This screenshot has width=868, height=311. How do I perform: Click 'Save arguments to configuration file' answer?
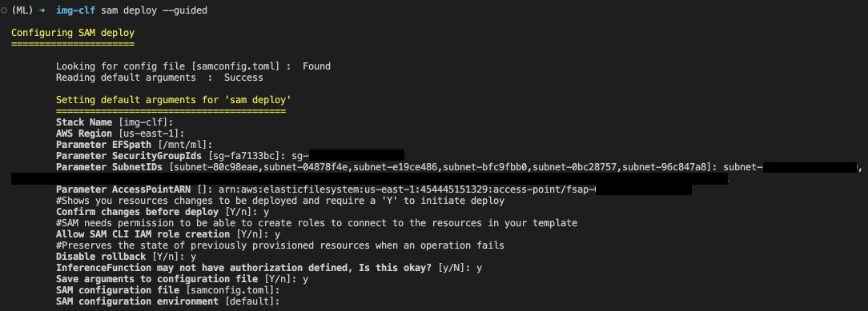tap(305, 279)
